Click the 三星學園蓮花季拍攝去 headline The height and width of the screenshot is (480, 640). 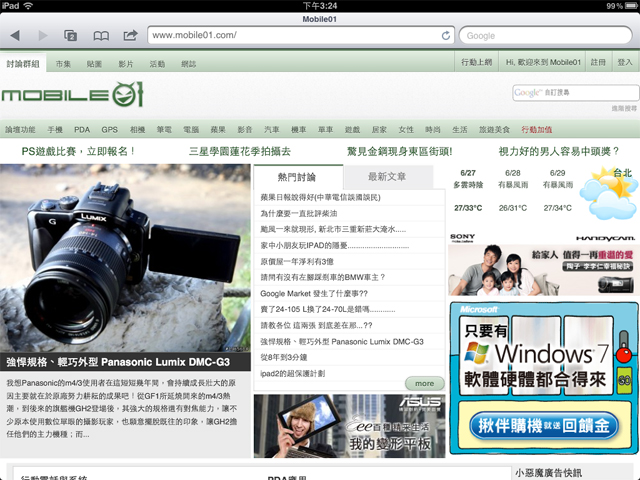point(240,151)
